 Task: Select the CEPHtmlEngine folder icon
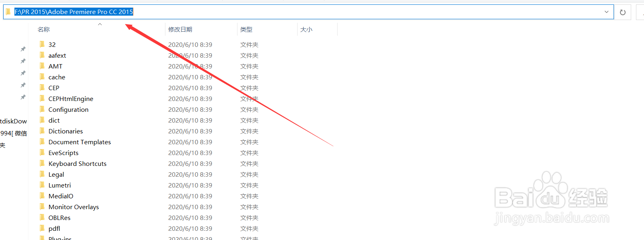click(x=42, y=98)
